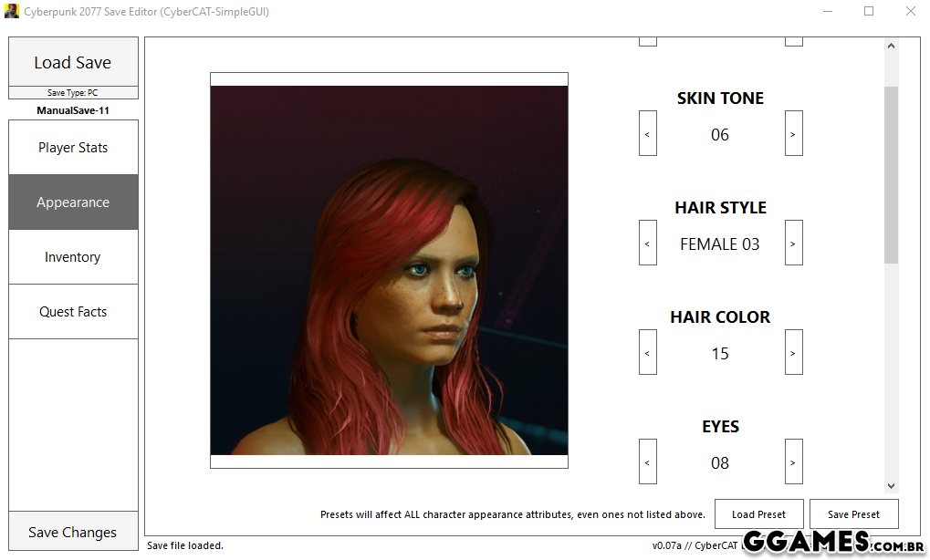Switch to the Inventory tab
This screenshot has width=930, height=560.
click(73, 257)
